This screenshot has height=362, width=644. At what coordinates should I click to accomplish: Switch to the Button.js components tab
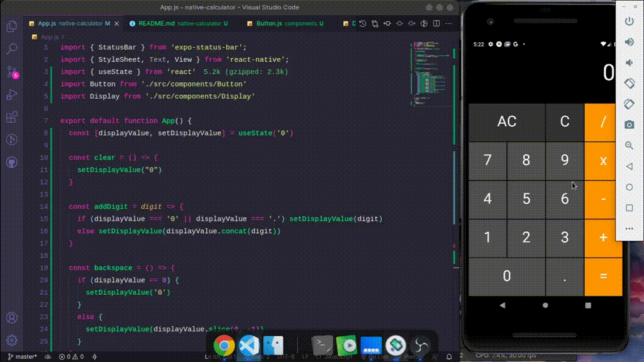coord(286,23)
